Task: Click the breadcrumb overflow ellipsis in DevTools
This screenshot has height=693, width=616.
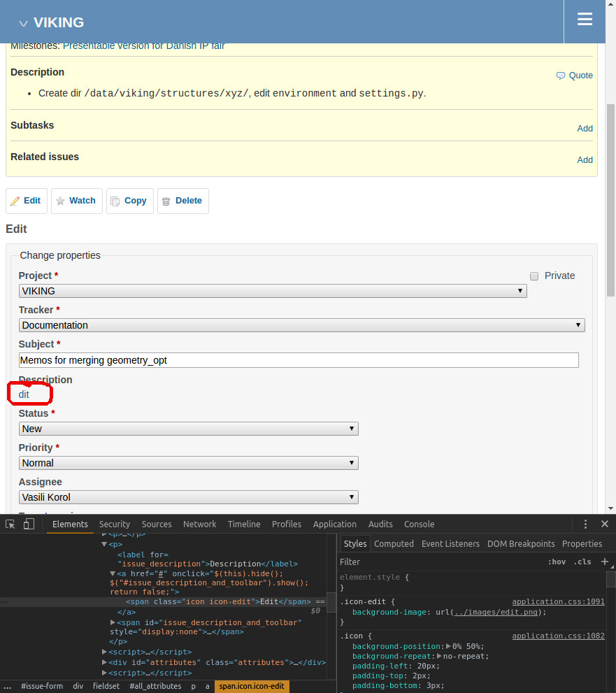Action: (7, 687)
